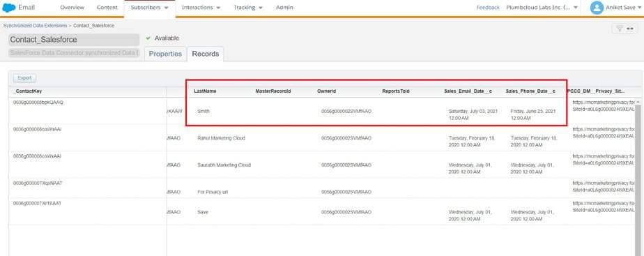The width and height of the screenshot is (644, 256).
Task: Select the Records tab
Action: pos(206,54)
